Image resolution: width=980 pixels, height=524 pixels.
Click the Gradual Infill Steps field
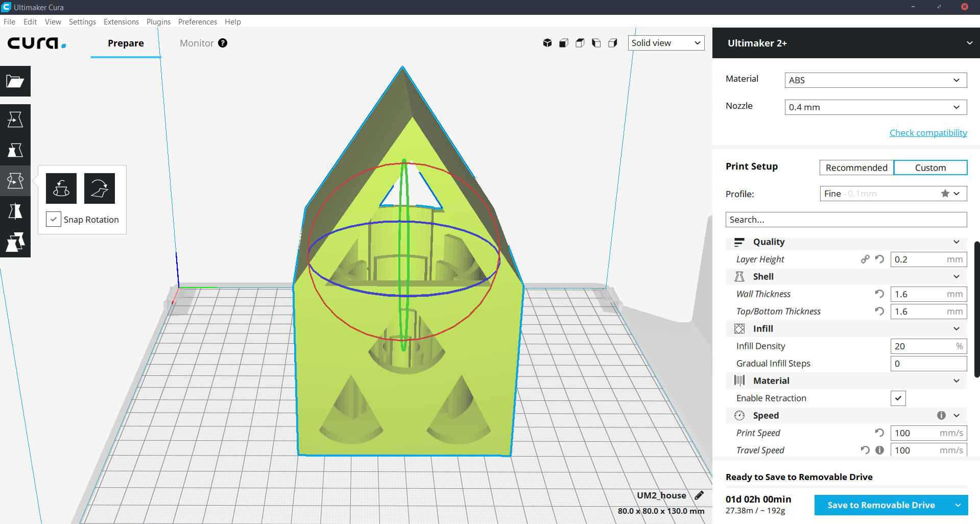pyautogui.click(x=928, y=364)
